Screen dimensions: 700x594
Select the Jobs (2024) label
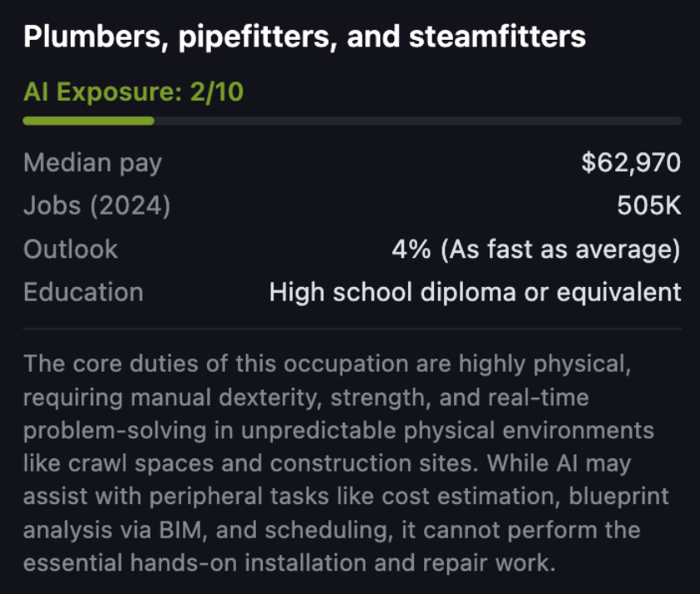[96, 205]
